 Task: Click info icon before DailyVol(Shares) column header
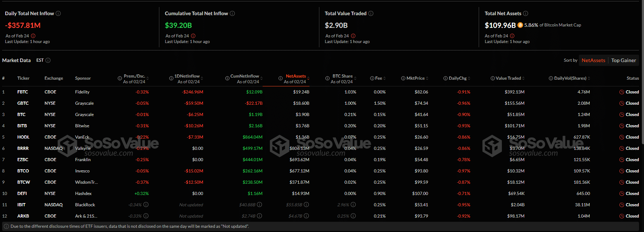(x=551, y=78)
